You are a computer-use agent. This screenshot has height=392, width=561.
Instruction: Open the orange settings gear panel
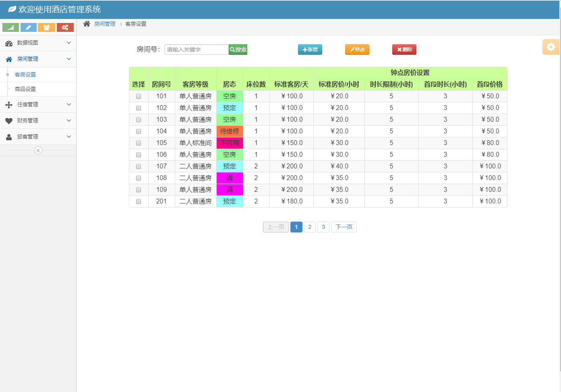point(551,47)
